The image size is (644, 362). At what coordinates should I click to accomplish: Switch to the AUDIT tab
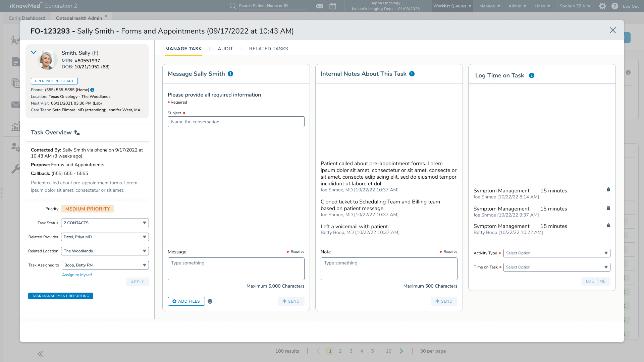click(225, 49)
